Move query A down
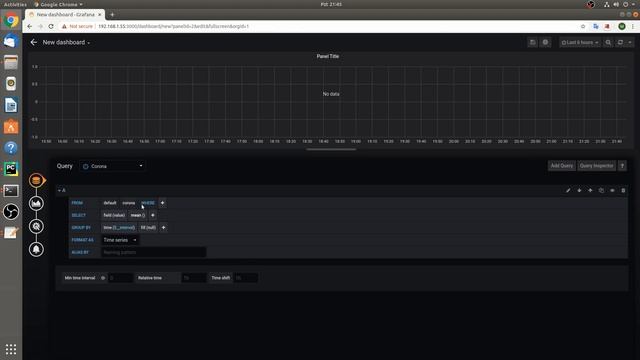The image size is (640, 360). pos(579,190)
